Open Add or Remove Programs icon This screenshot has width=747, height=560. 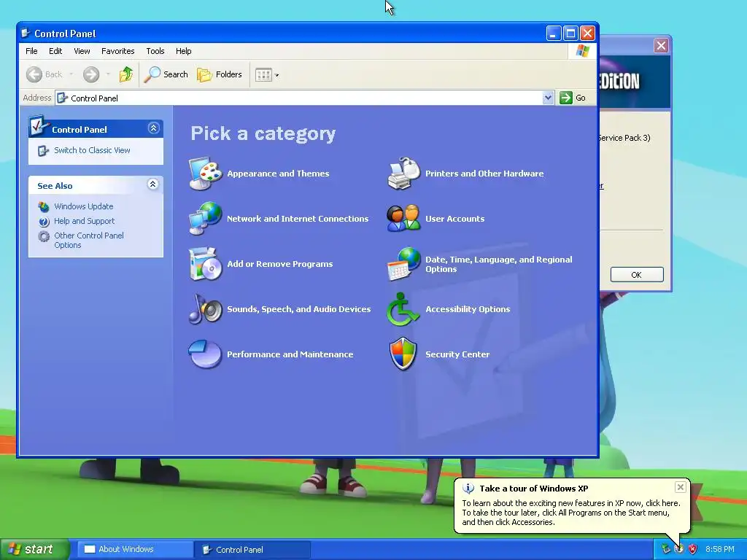(205, 264)
